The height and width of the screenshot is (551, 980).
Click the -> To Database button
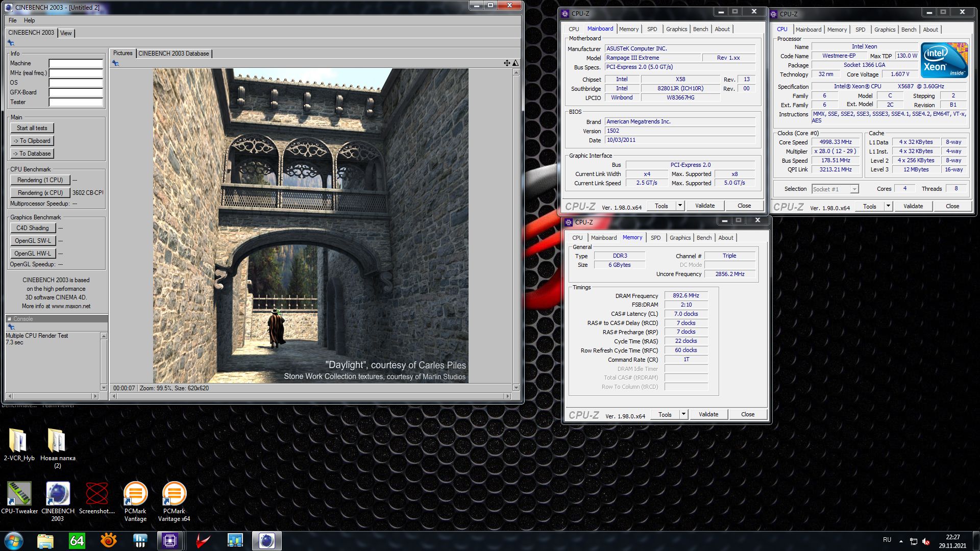point(32,154)
